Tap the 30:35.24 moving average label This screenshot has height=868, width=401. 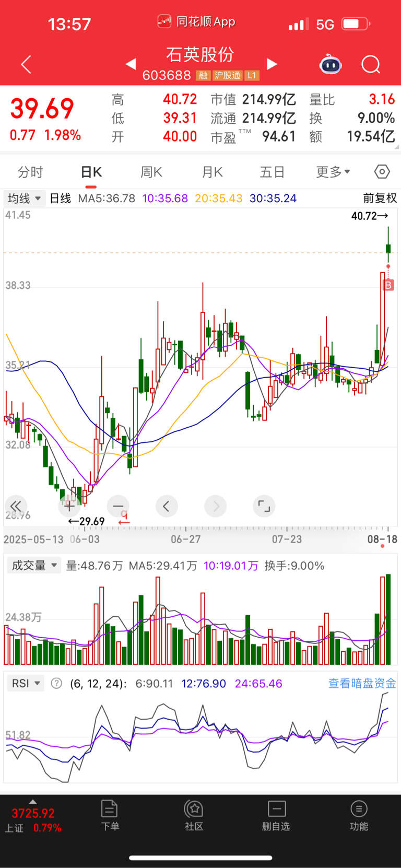tap(273, 198)
